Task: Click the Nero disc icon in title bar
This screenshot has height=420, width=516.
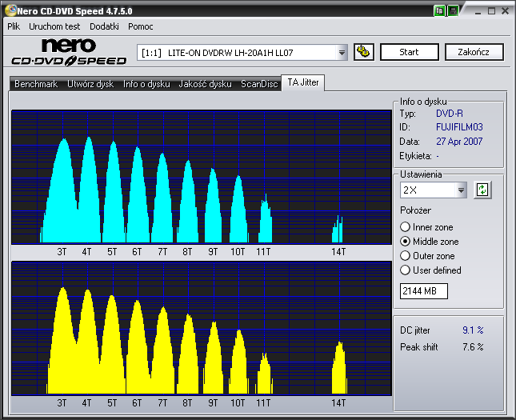Action: point(10,10)
